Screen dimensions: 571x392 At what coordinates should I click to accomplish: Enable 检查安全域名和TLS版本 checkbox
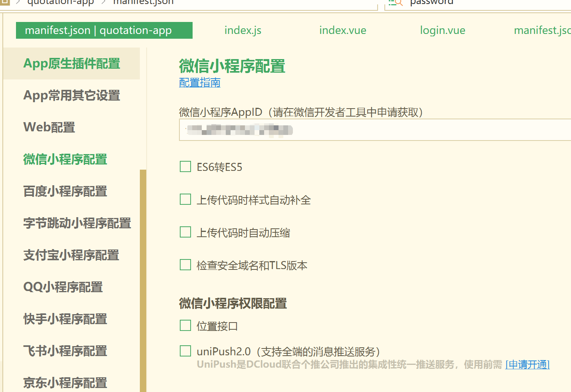[185, 265]
